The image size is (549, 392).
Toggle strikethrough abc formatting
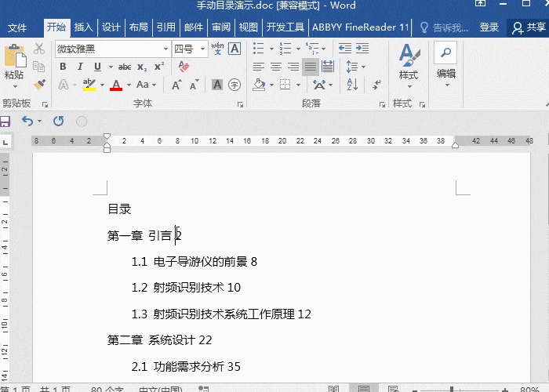125,67
